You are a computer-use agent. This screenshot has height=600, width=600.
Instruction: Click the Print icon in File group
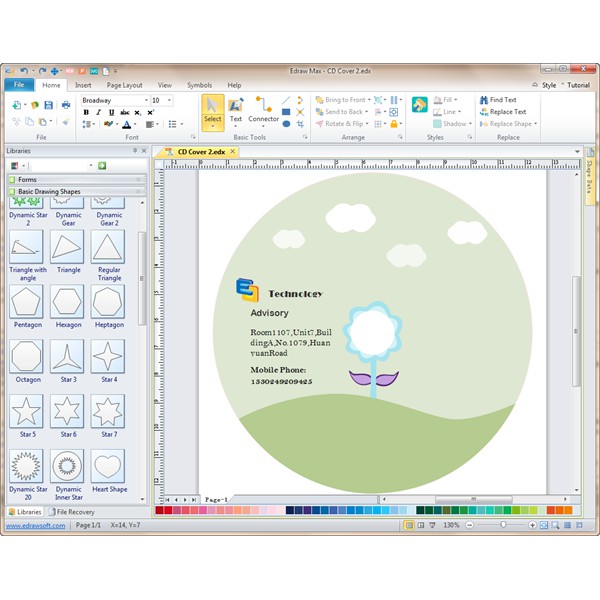click(x=66, y=105)
